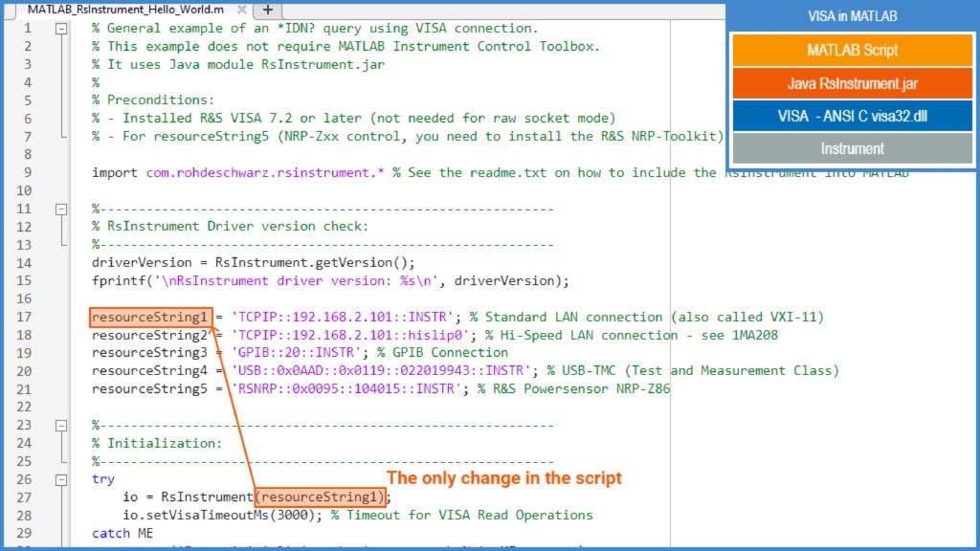Screen dimensions: 980x551
Task: Select the blue VISA - ANSI C visa32.dll box
Action: [x=852, y=116]
